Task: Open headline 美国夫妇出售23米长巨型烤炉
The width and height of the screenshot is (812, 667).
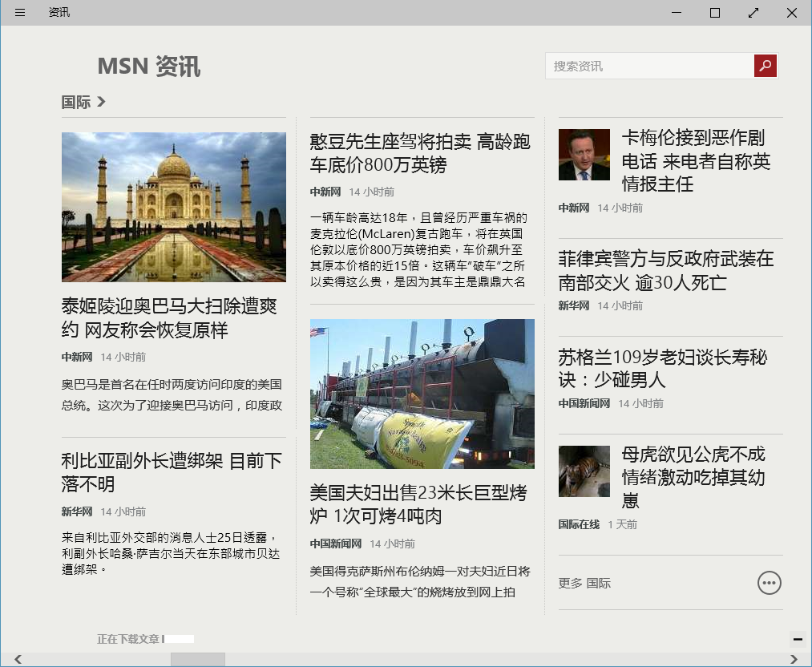Action: 418,504
